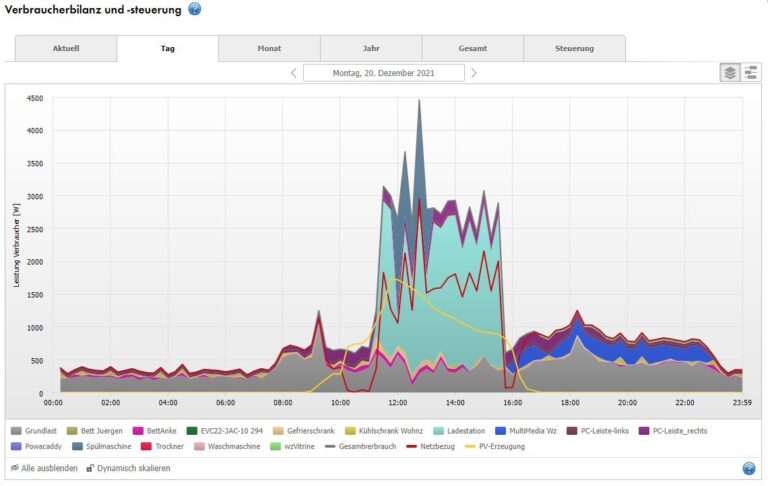Switch to bar timeline chart view
768x486 pixels.
click(x=750, y=73)
